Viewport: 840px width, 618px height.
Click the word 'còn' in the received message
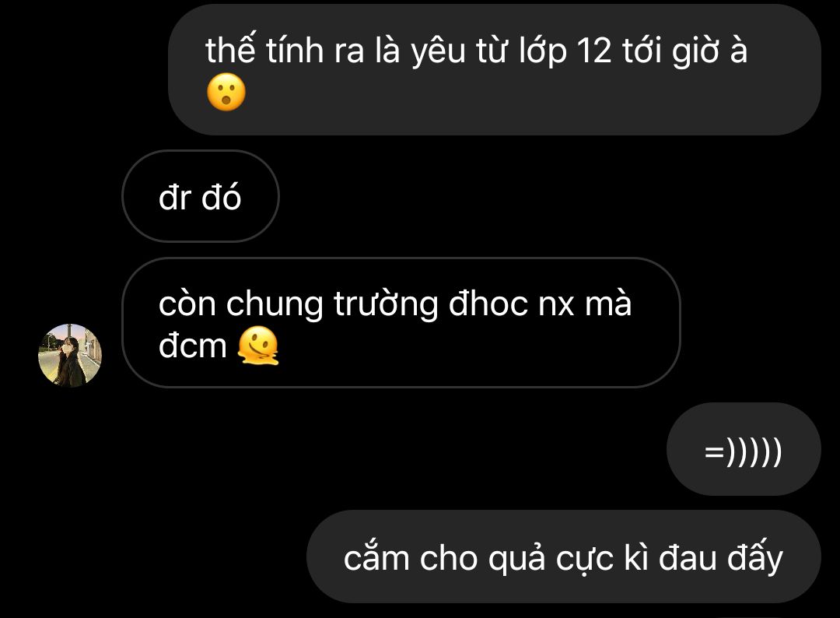[x=187, y=304]
